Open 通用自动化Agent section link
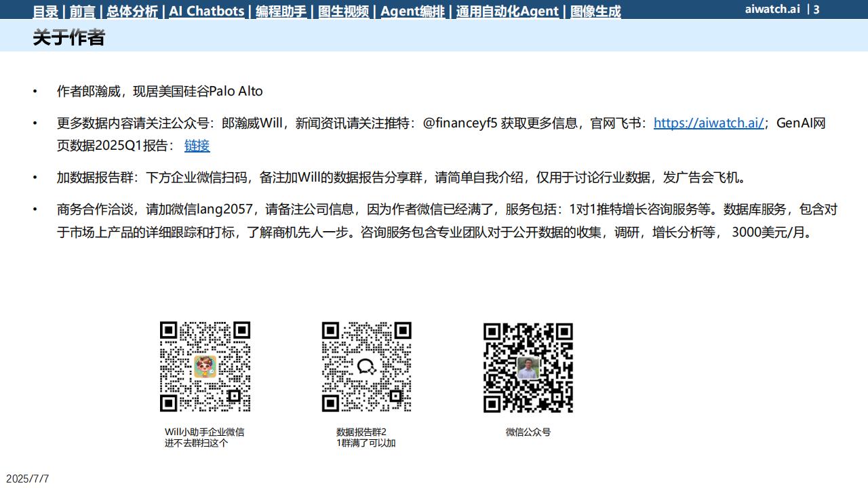The image size is (868, 488). 507,11
